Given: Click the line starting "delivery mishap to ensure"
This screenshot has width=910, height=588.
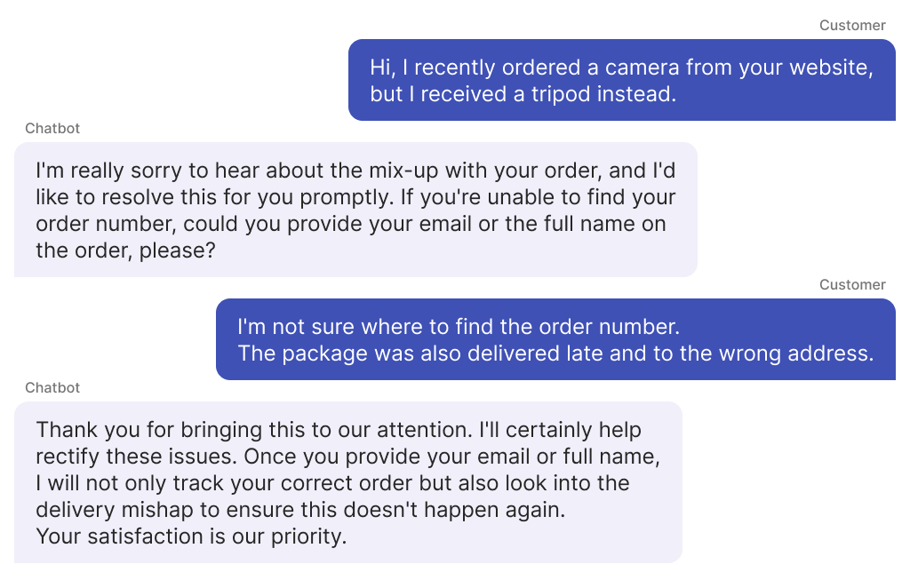Looking at the screenshot, I should 300,511.
